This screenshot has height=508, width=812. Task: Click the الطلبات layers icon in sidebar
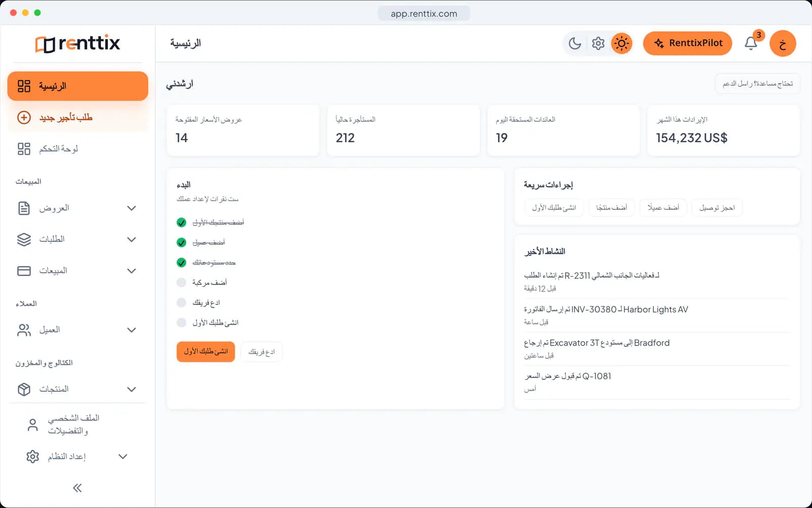click(24, 239)
